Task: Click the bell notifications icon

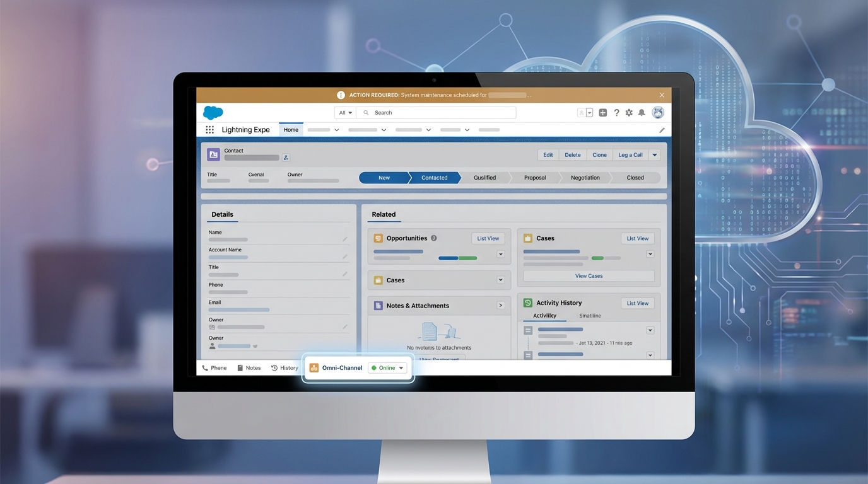Action: (642, 112)
